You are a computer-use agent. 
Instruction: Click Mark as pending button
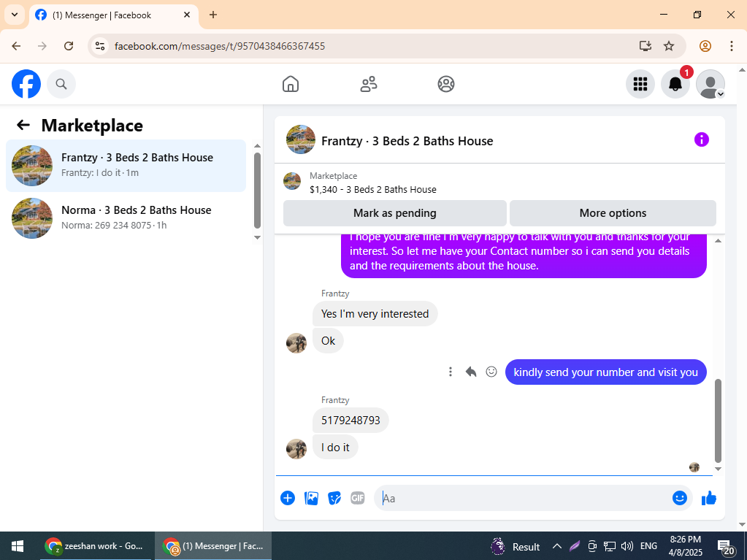point(394,213)
